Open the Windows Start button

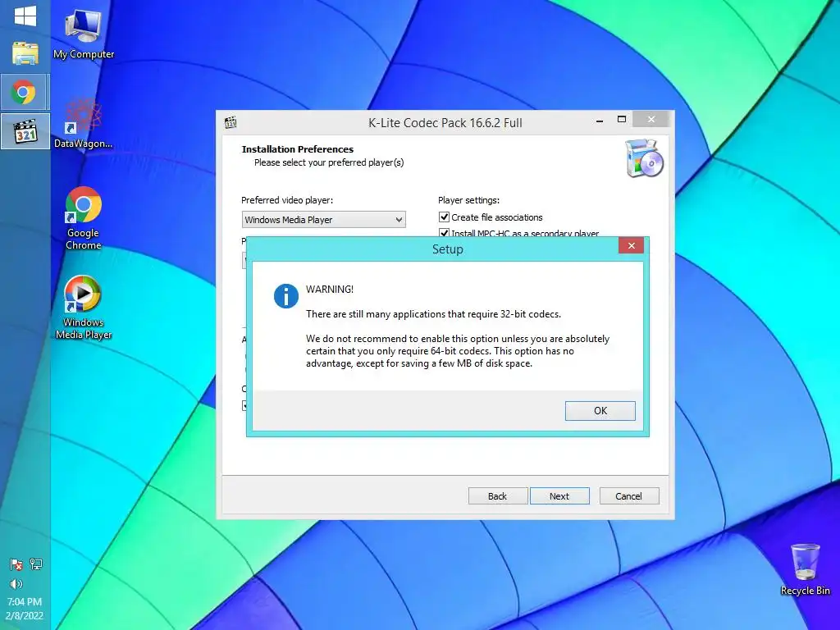point(25,16)
